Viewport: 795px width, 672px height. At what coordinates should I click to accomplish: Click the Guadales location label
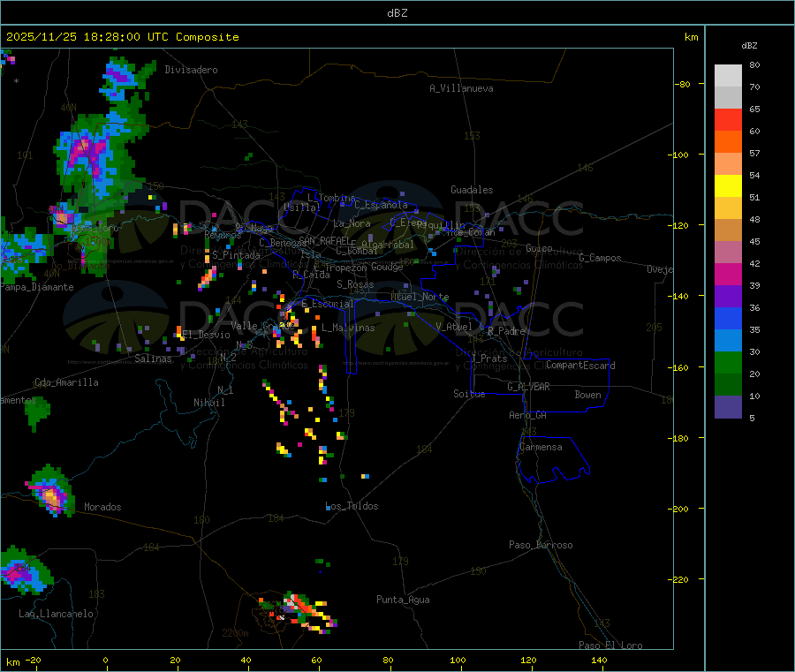point(472,190)
